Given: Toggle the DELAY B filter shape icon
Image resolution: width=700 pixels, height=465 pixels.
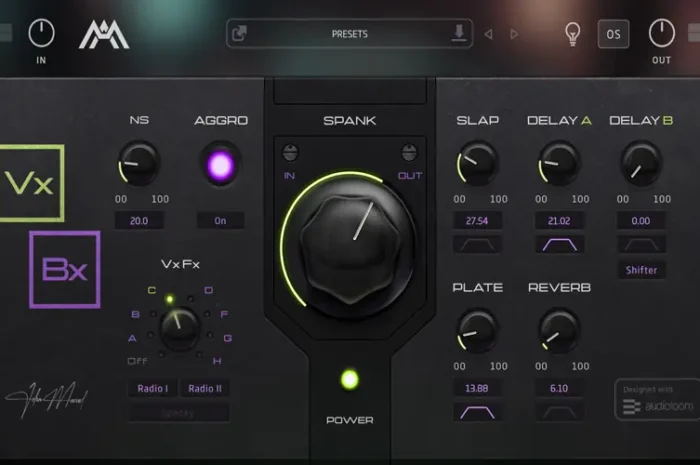Looking at the screenshot, I should 641,245.
